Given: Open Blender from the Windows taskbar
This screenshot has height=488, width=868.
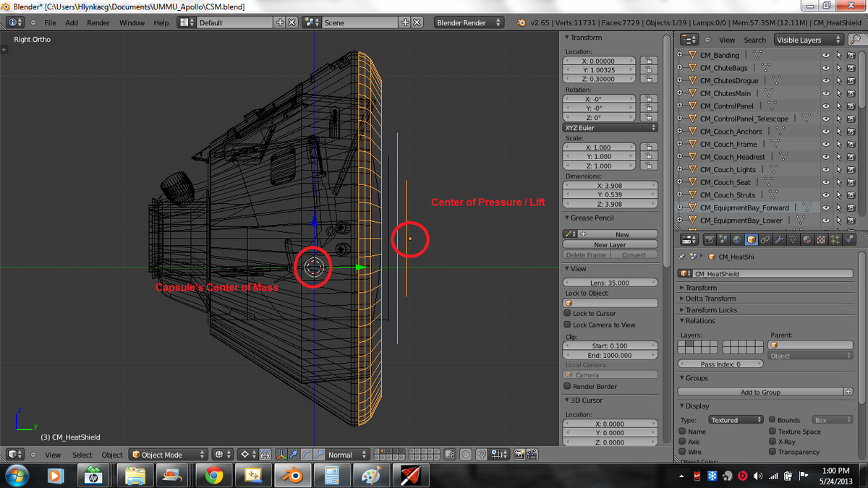Looking at the screenshot, I should [x=292, y=476].
